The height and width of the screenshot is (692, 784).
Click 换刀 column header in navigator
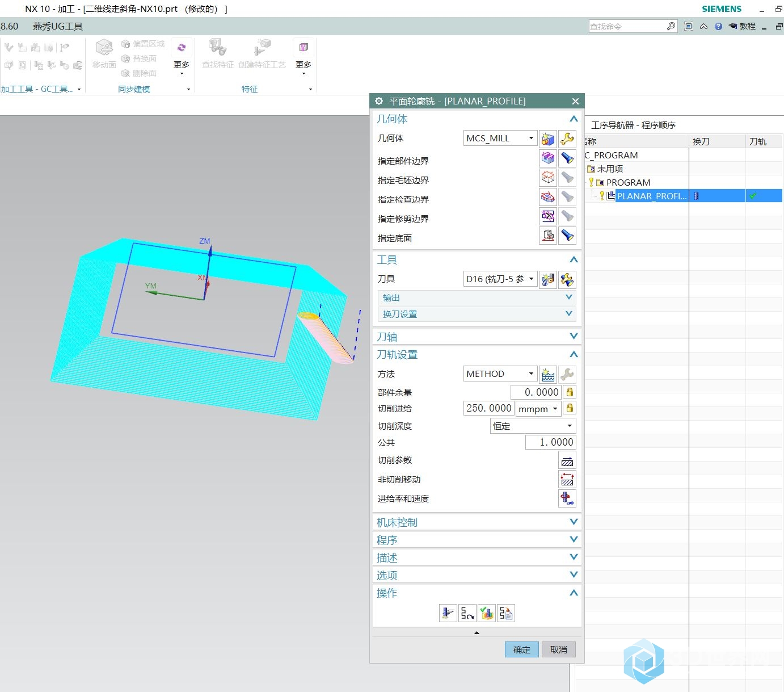coord(717,141)
